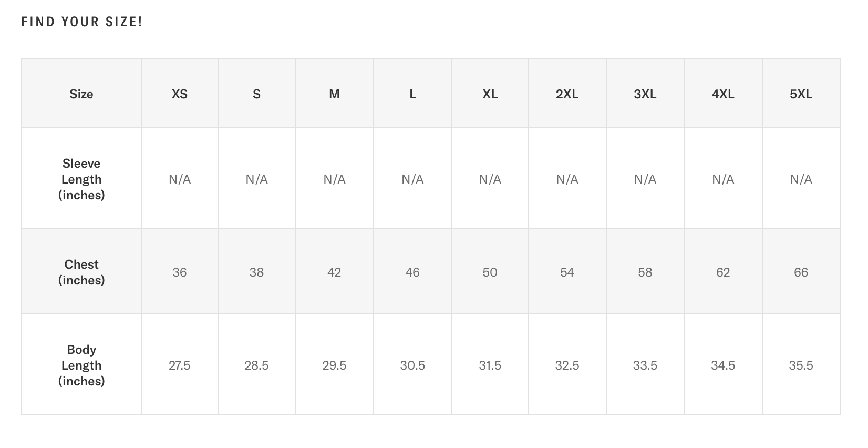Screen dimensions: 868x448
Task: Select the M size header
Action: point(334,94)
